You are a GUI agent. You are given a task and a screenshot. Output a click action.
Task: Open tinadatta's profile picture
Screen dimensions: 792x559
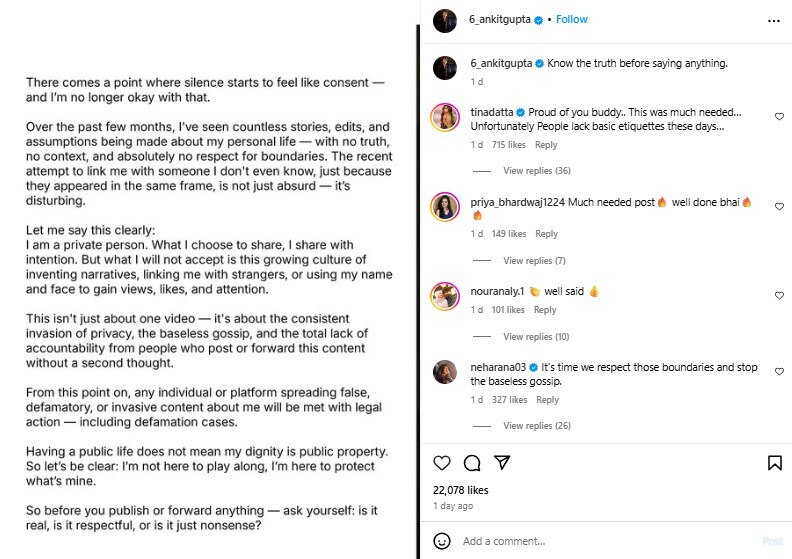445,117
